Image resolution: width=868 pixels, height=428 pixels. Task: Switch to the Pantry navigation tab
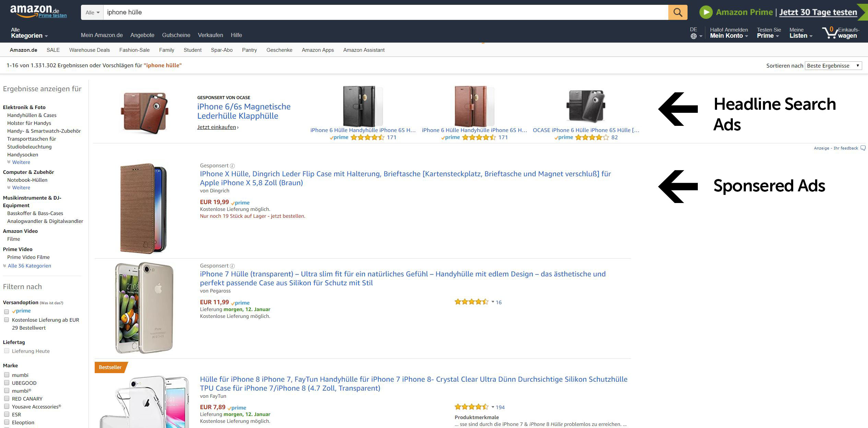[249, 50]
